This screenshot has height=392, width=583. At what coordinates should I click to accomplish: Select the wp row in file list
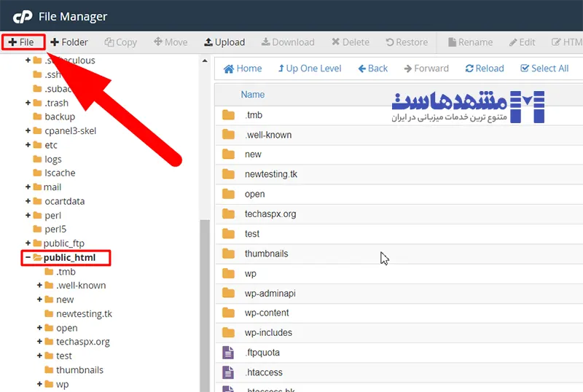point(399,274)
